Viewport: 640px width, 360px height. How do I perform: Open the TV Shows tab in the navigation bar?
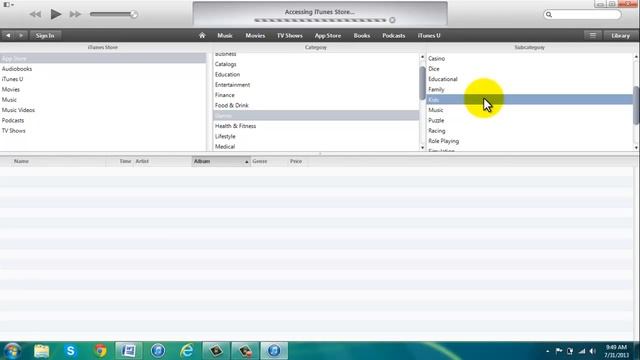click(290, 36)
